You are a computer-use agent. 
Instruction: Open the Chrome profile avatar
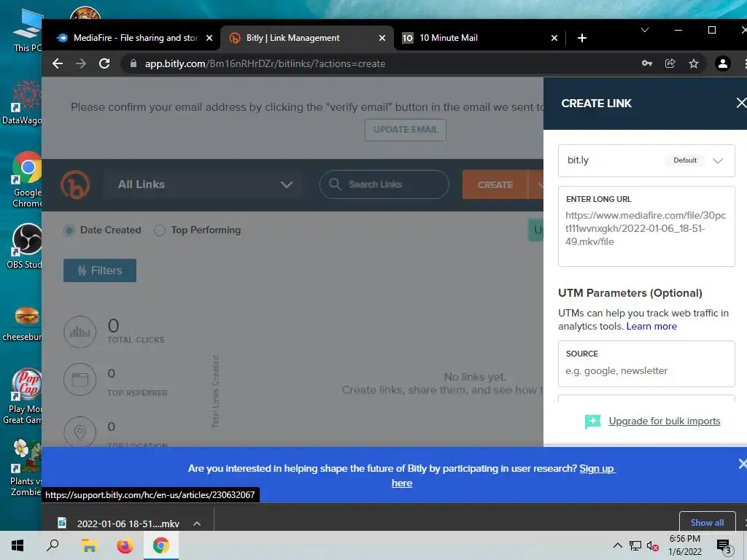pyautogui.click(x=723, y=63)
